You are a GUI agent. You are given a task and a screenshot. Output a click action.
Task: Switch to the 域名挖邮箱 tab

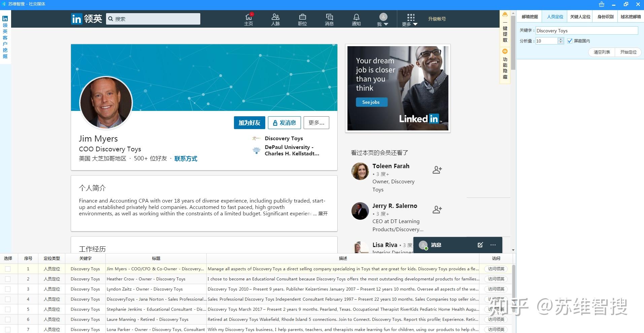(631, 17)
